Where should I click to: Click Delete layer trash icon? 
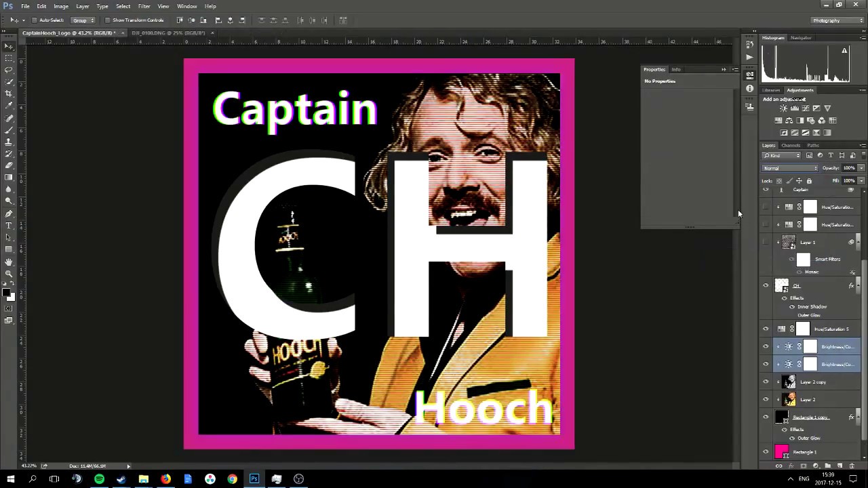(x=852, y=466)
